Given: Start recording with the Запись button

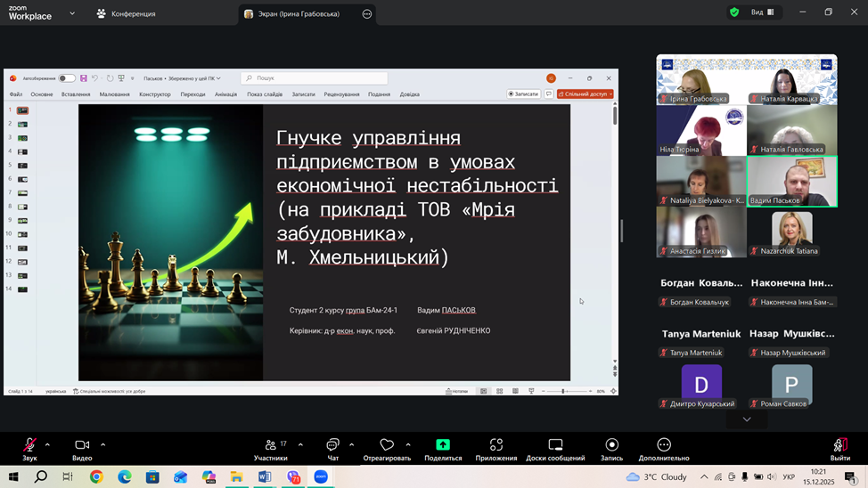Looking at the screenshot, I should pyautogui.click(x=611, y=448).
